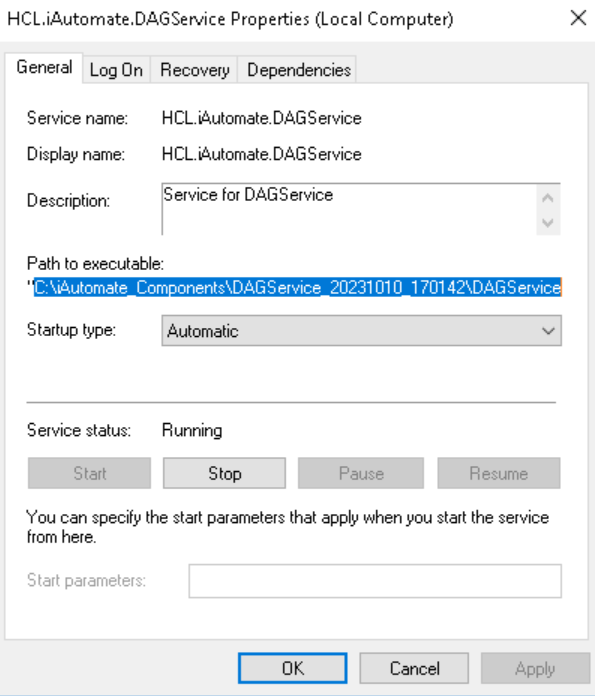The width and height of the screenshot is (595, 696).
Task: Open the Recovery tab
Action: tap(194, 70)
